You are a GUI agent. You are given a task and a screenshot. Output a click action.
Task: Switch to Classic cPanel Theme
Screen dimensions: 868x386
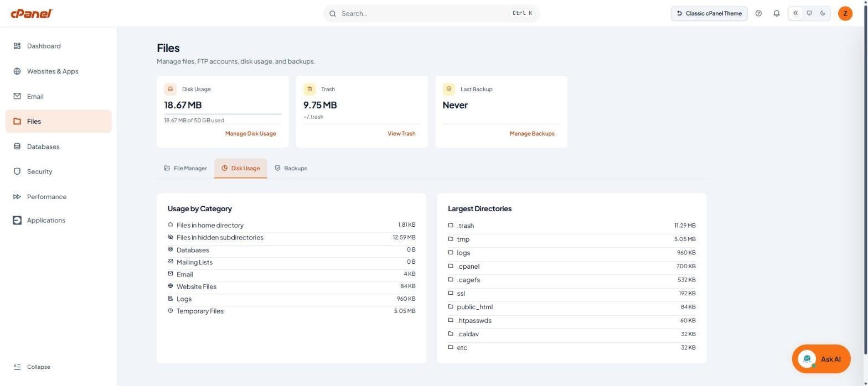point(709,13)
